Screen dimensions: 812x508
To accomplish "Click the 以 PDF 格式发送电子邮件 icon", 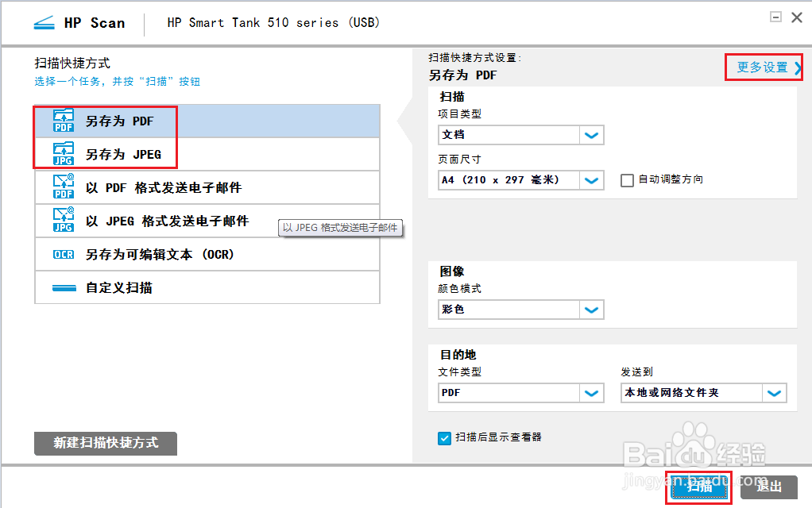I will point(64,187).
